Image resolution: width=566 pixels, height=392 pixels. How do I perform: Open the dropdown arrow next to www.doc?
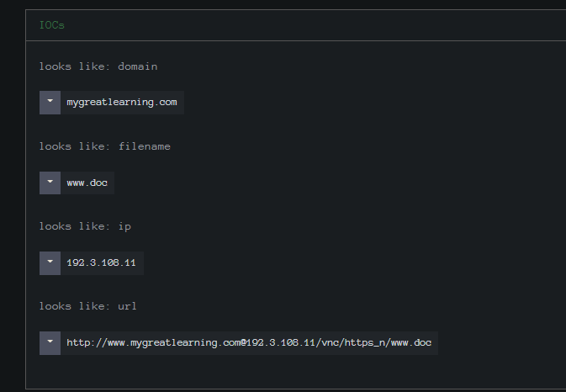pyautogui.click(x=50, y=183)
